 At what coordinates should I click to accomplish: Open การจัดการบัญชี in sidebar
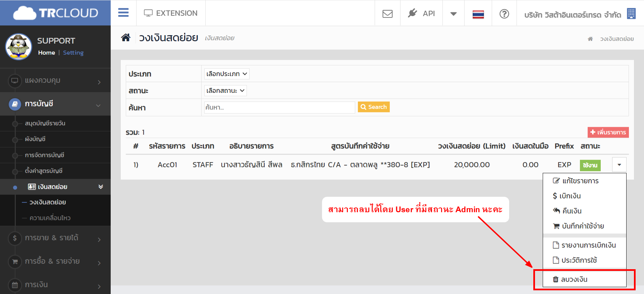coord(45,155)
